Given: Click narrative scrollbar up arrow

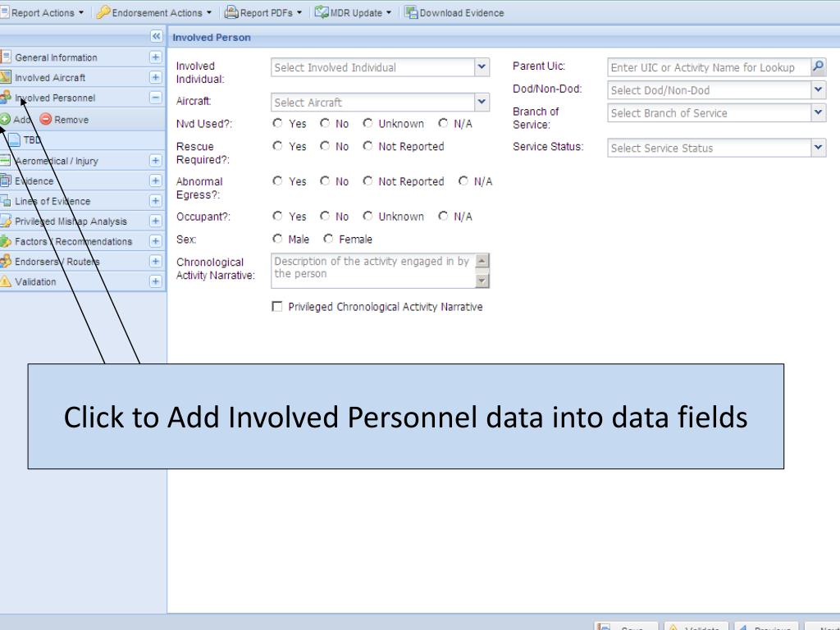Looking at the screenshot, I should pyautogui.click(x=482, y=261).
